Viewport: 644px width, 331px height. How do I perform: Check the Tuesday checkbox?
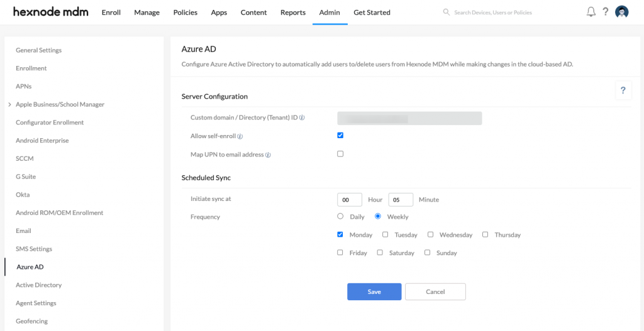(386, 235)
